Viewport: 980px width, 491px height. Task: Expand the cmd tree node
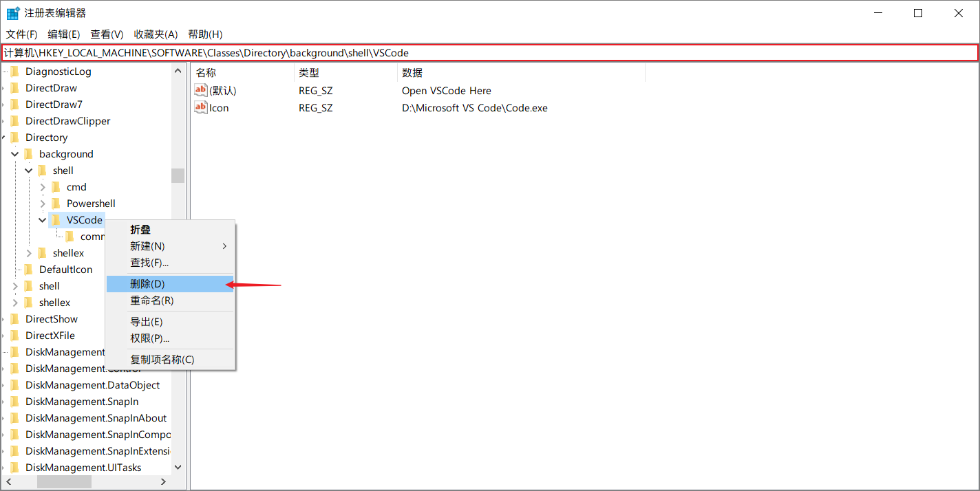click(43, 187)
